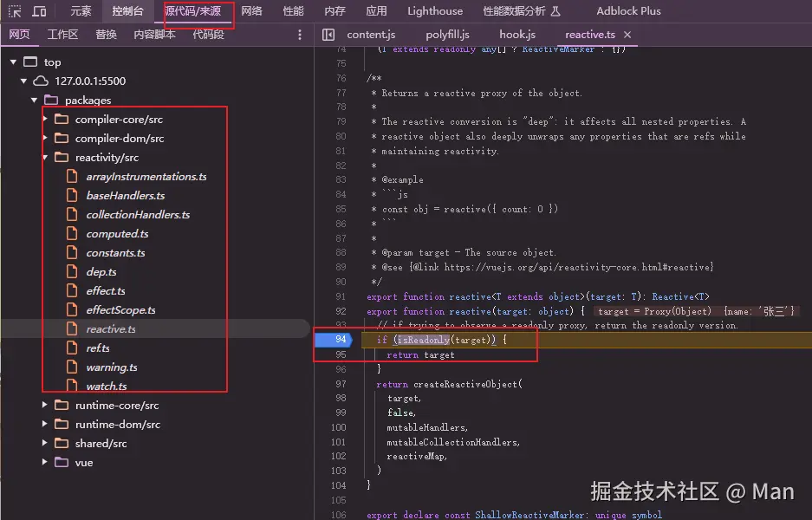Expand the runtime-dom/src folder arrow
The image size is (812, 520).
tap(45, 424)
